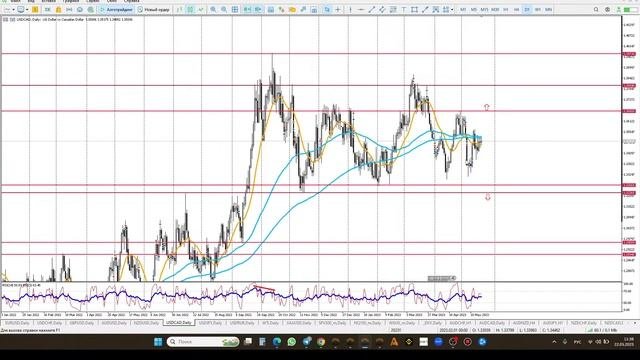Select the red trendline on the stochastic indicator

tap(265, 289)
